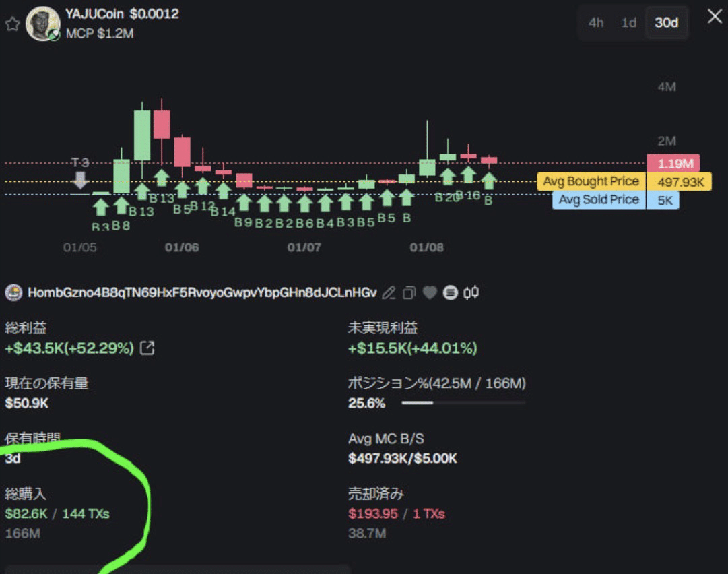Expand the T-3 sell marker details

tap(81, 177)
